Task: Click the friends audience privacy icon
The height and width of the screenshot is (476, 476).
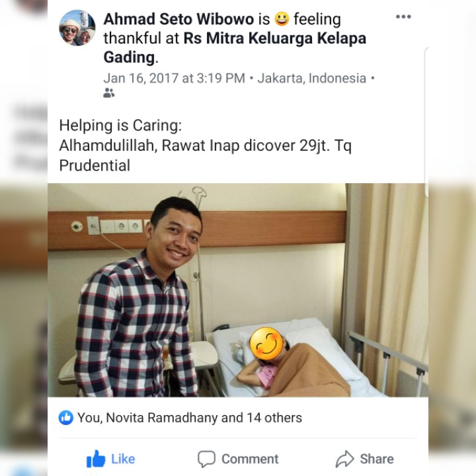Action: pos(108,93)
